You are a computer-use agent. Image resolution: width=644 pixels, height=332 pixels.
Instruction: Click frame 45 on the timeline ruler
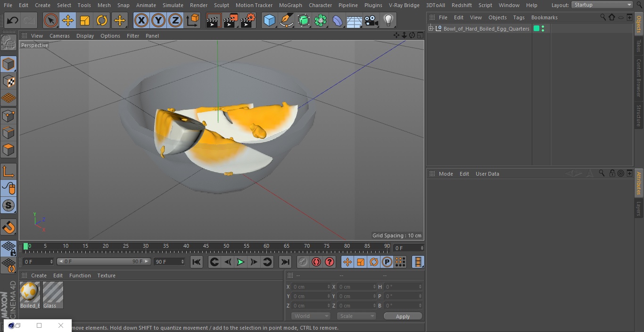point(206,246)
